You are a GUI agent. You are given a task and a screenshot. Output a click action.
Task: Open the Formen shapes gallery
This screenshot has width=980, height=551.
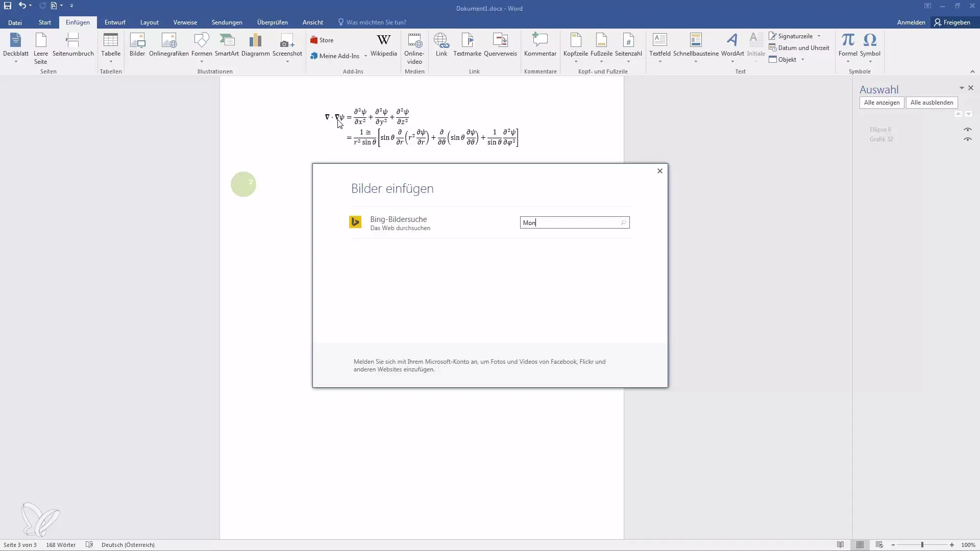click(202, 47)
